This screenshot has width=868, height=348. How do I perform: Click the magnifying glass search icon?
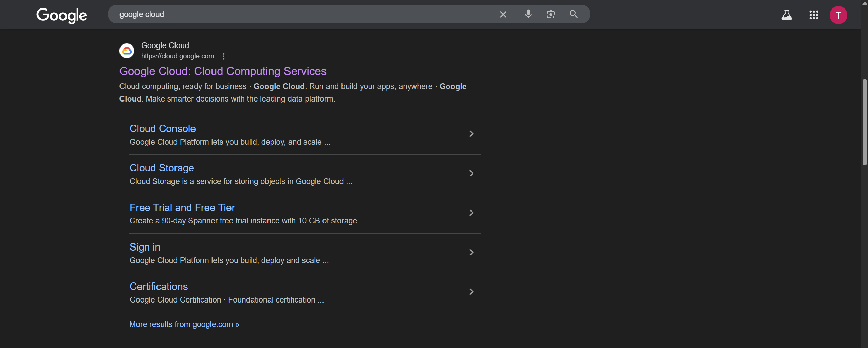click(x=573, y=14)
